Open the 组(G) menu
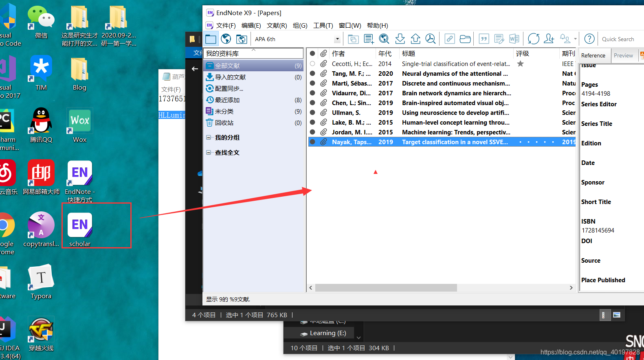 point(300,25)
